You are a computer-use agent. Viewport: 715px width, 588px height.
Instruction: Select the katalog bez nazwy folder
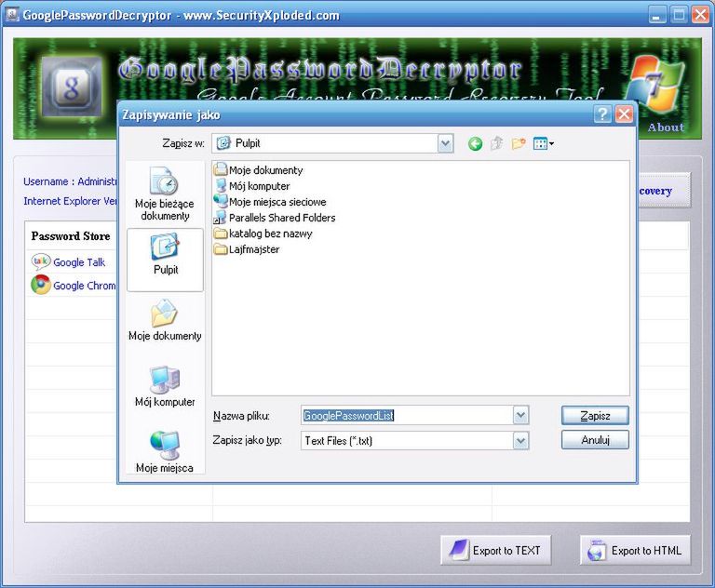[x=263, y=234]
